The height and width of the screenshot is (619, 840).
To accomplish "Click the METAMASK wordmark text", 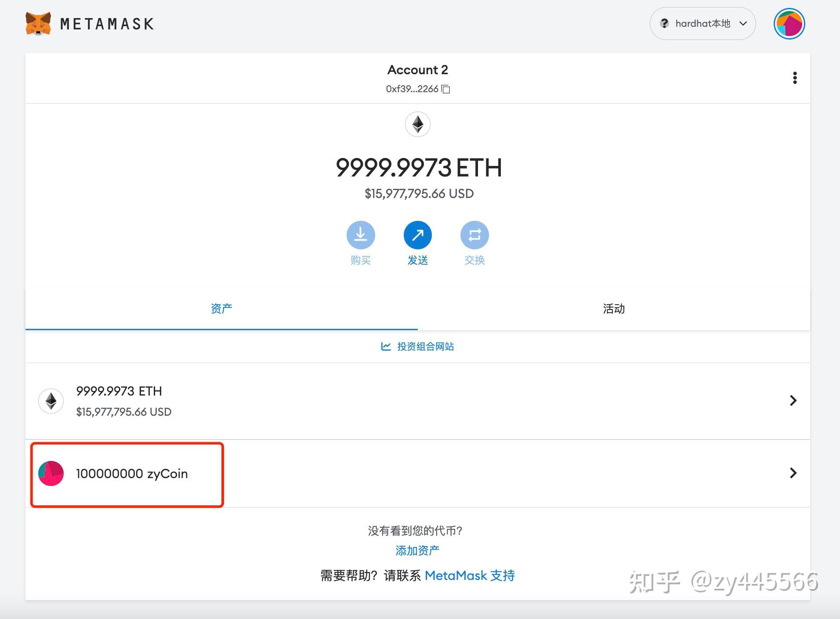I will [x=107, y=24].
